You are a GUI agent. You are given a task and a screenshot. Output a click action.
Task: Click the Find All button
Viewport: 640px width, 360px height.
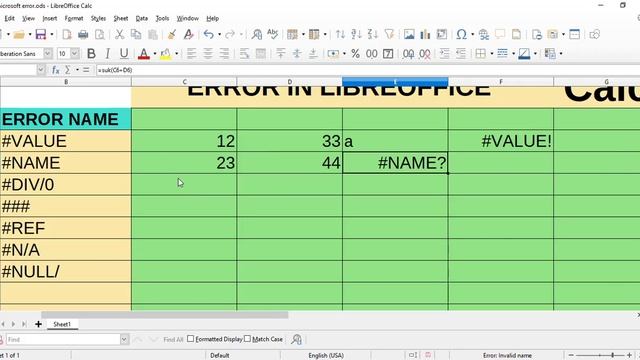(x=173, y=339)
